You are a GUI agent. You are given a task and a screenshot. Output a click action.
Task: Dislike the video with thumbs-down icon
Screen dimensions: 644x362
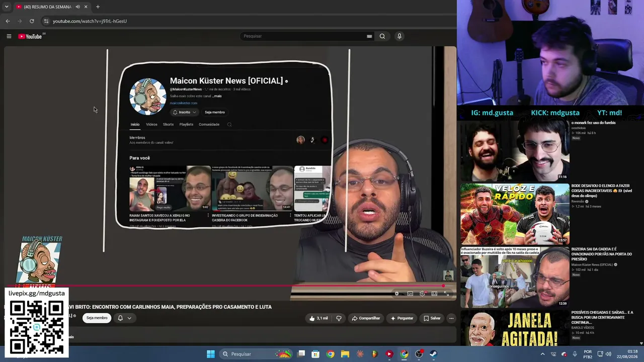[x=339, y=318]
